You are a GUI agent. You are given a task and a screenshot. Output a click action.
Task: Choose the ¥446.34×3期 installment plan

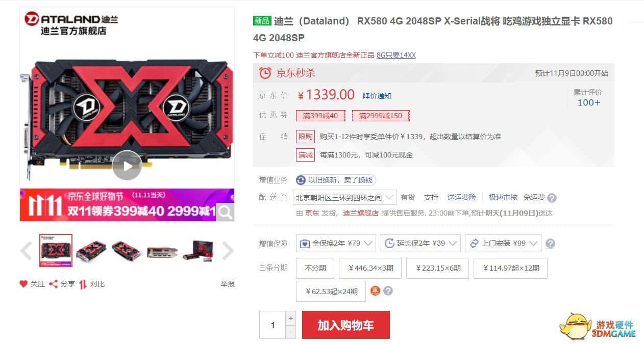(x=371, y=268)
